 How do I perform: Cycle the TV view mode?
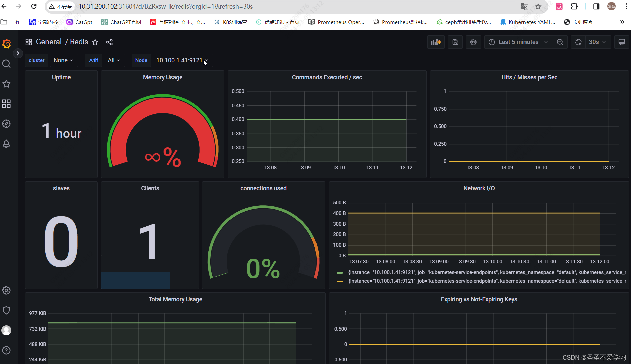622,42
